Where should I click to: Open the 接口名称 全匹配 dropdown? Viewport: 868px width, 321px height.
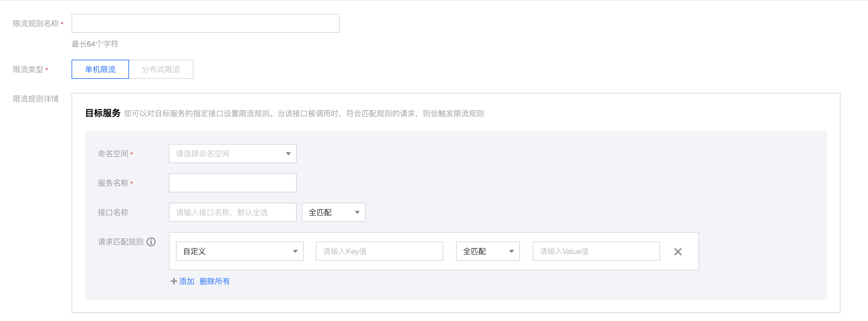334,212
